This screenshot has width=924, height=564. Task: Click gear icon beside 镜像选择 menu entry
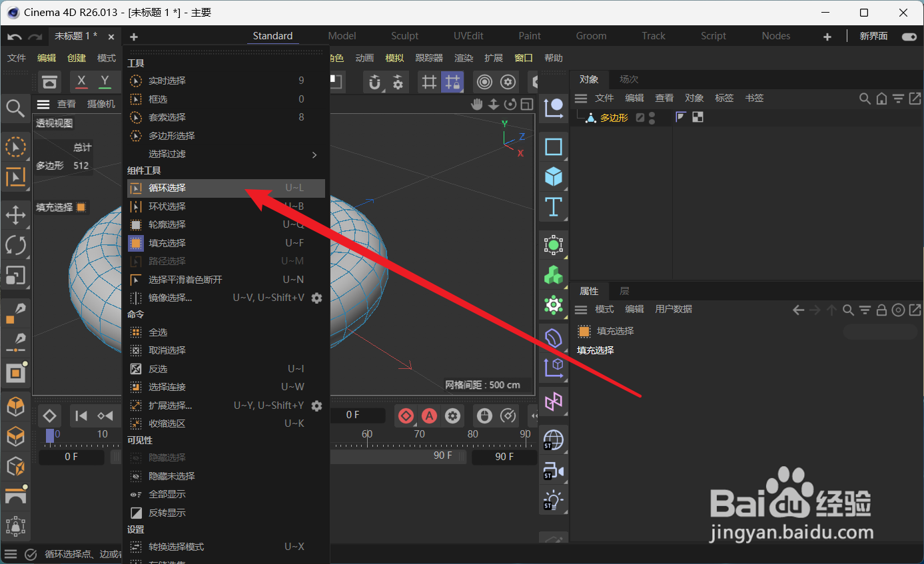pyautogui.click(x=316, y=298)
